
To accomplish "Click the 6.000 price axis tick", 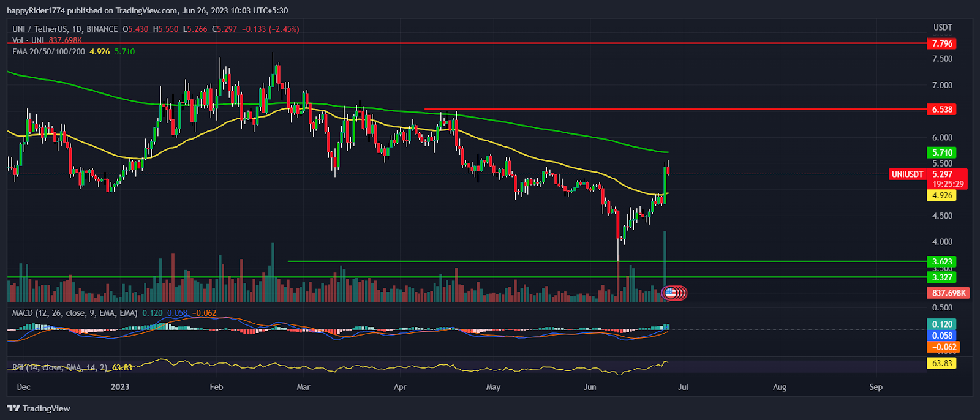I will (942, 138).
